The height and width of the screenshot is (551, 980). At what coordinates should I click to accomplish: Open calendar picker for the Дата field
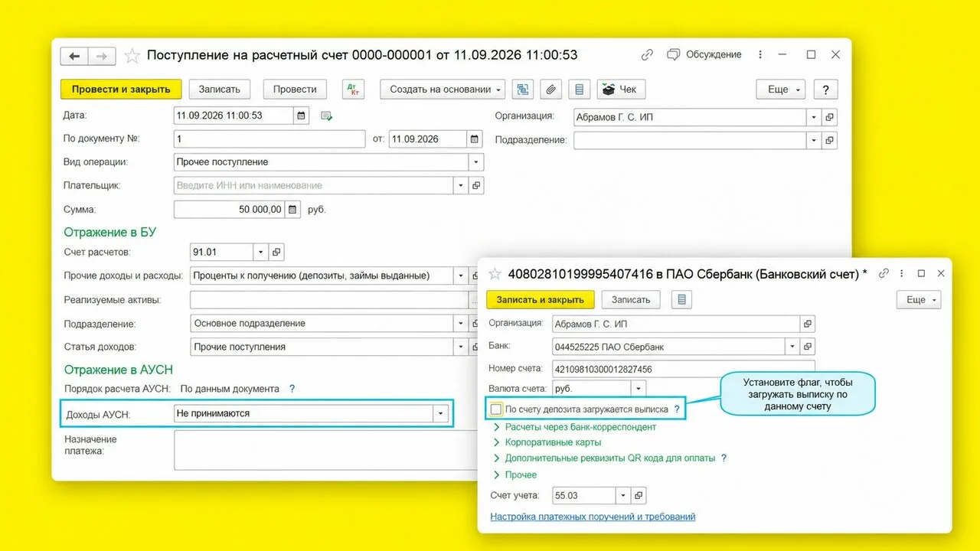point(302,116)
